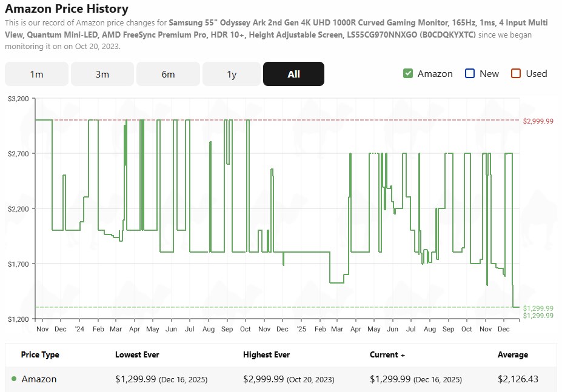Choose the 6m price history range
Viewport: 562px width, 392px height.
pyautogui.click(x=168, y=74)
